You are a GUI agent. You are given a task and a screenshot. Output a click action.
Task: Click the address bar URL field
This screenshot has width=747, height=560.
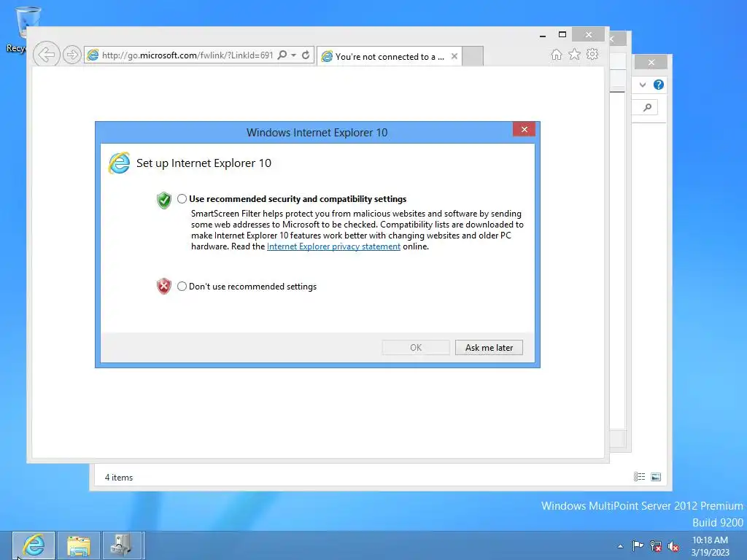[x=187, y=55]
